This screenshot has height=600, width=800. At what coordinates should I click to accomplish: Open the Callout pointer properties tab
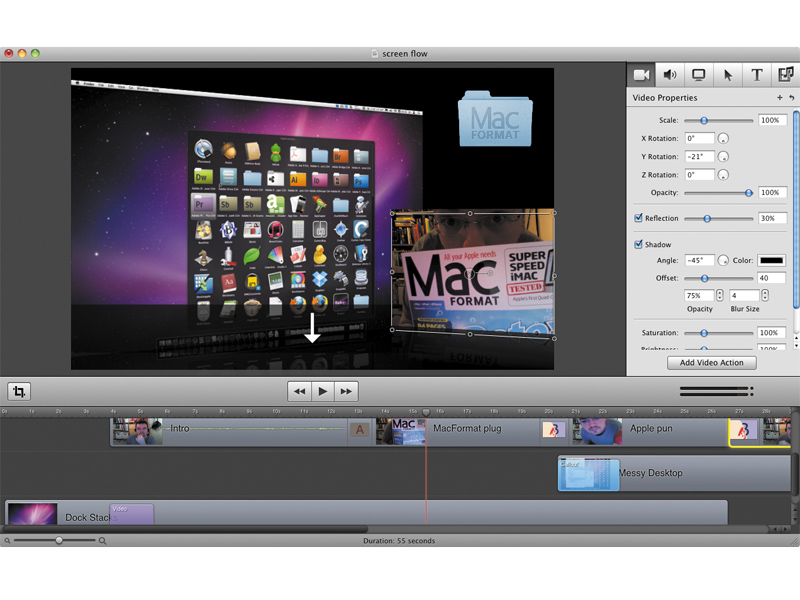coord(728,75)
